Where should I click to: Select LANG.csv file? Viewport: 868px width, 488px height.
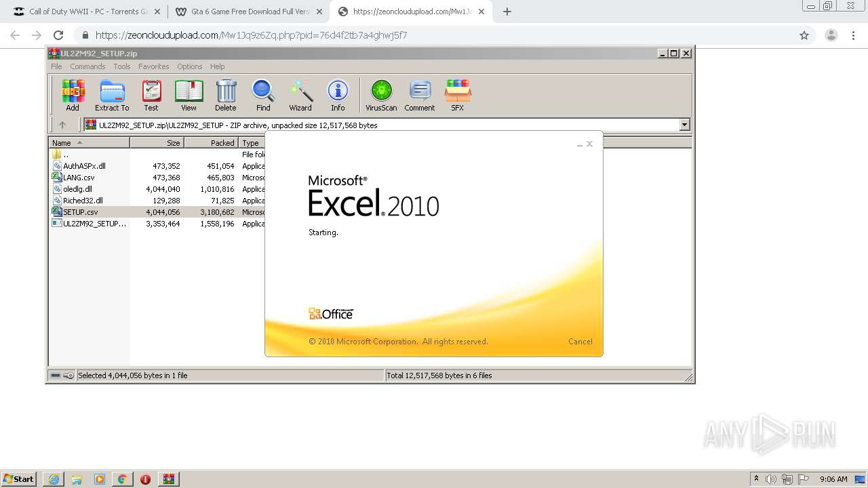(157, 178)
